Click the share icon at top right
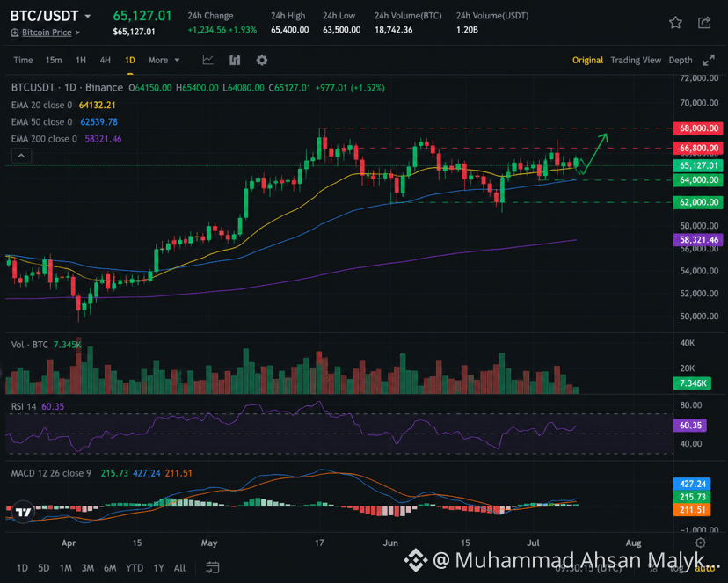 coord(704,22)
